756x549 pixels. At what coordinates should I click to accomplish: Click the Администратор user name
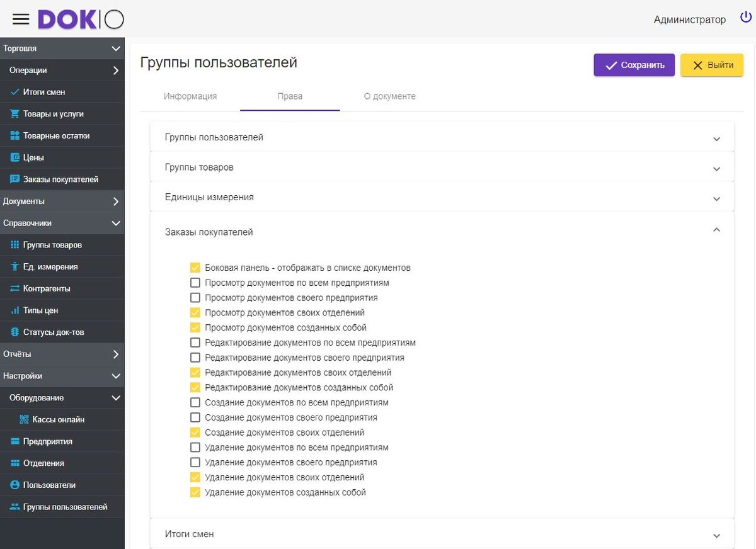690,20
